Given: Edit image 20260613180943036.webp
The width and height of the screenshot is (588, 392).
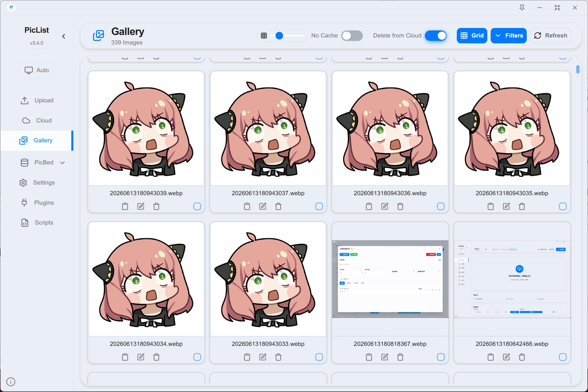Looking at the screenshot, I should pyautogui.click(x=385, y=206).
